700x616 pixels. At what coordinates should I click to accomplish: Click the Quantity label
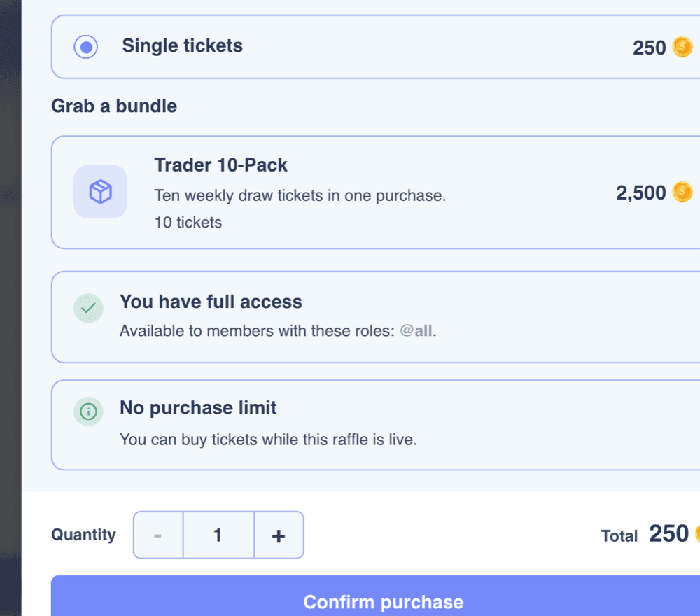click(x=83, y=535)
